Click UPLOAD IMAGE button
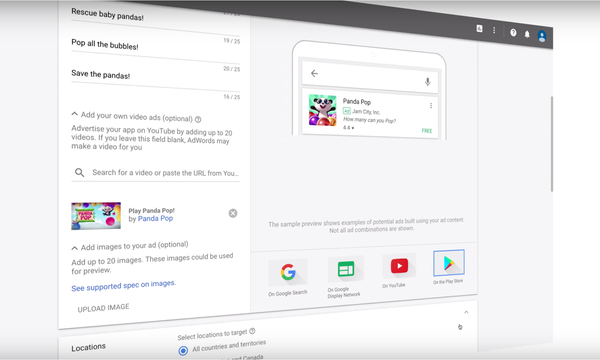The width and height of the screenshot is (600, 360). tap(103, 308)
